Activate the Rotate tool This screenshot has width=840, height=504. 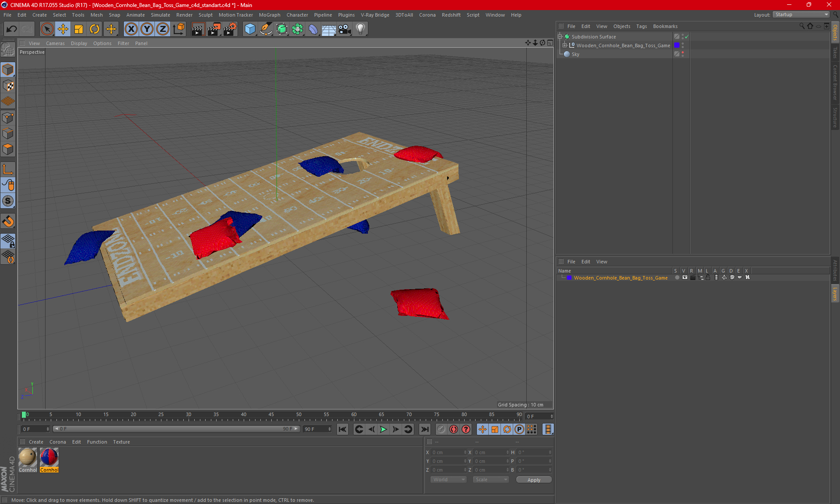tap(94, 29)
